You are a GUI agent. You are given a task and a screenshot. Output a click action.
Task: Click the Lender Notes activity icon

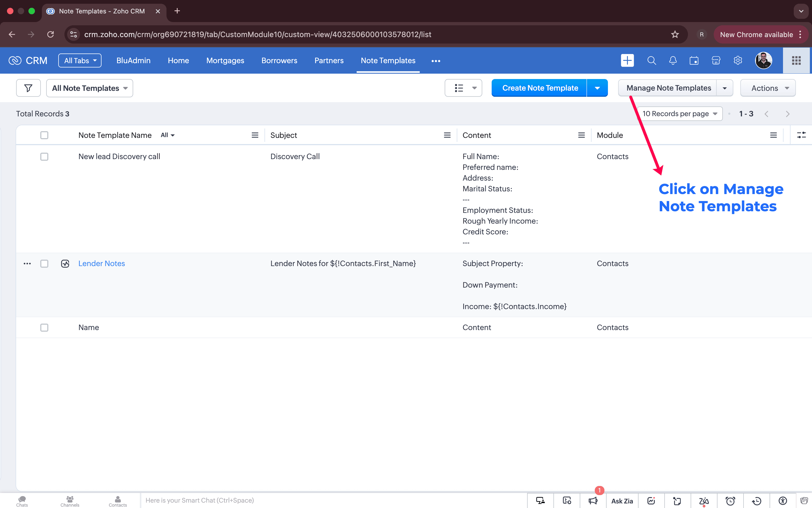coord(65,264)
